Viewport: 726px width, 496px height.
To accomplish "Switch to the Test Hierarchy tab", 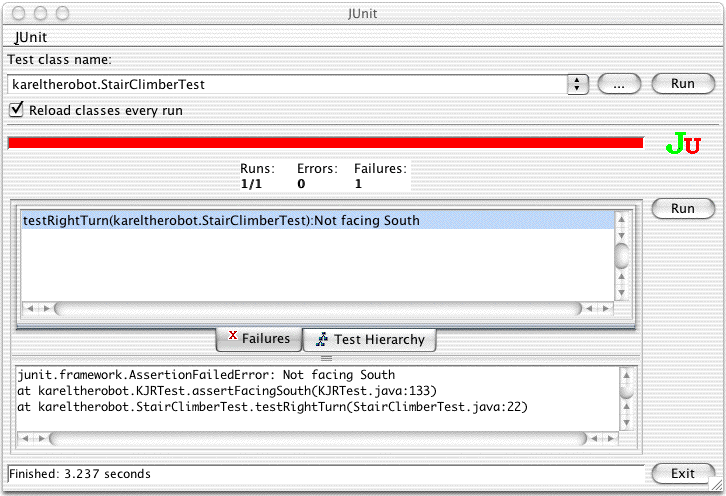I will coord(368,339).
